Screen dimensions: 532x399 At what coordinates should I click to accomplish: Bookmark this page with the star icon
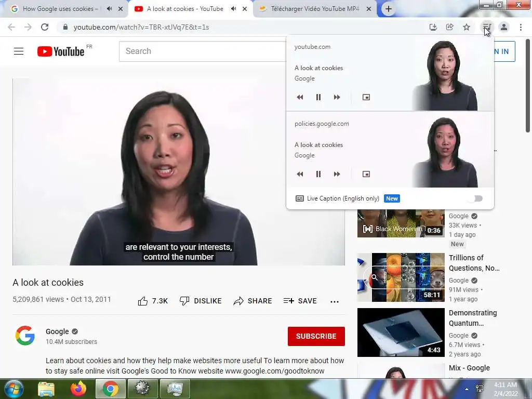[x=467, y=27]
